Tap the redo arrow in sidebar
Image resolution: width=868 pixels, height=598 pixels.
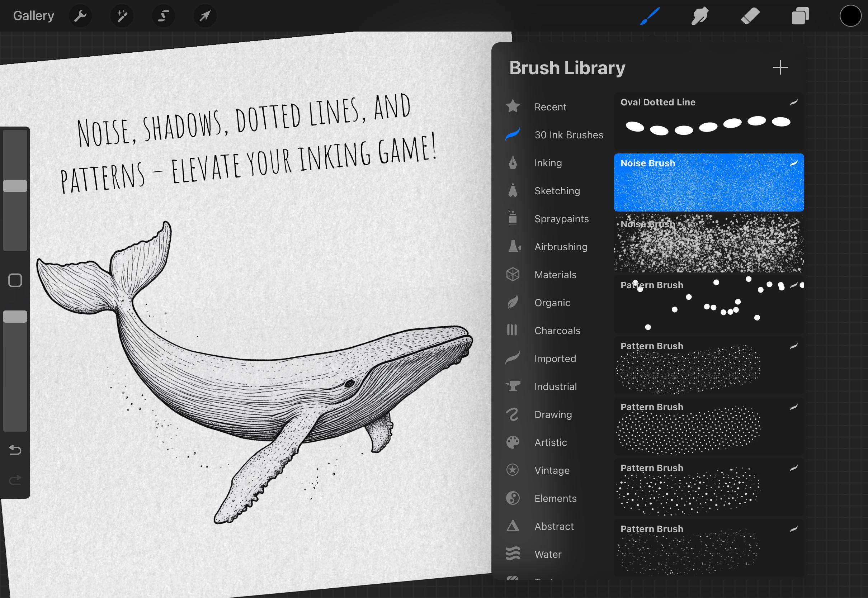click(15, 480)
